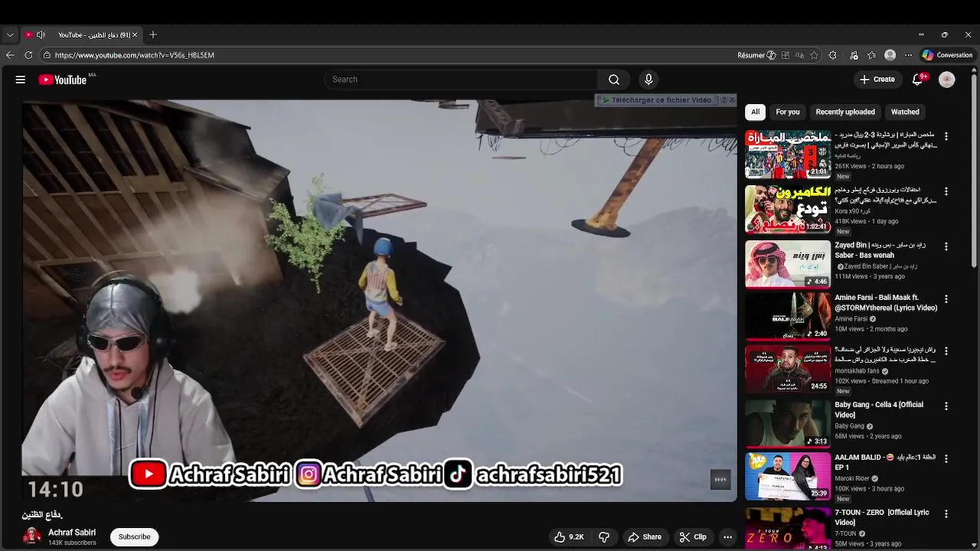This screenshot has width=980, height=551.
Task: Open Achraf Sabiri channel name link
Action: tap(72, 533)
